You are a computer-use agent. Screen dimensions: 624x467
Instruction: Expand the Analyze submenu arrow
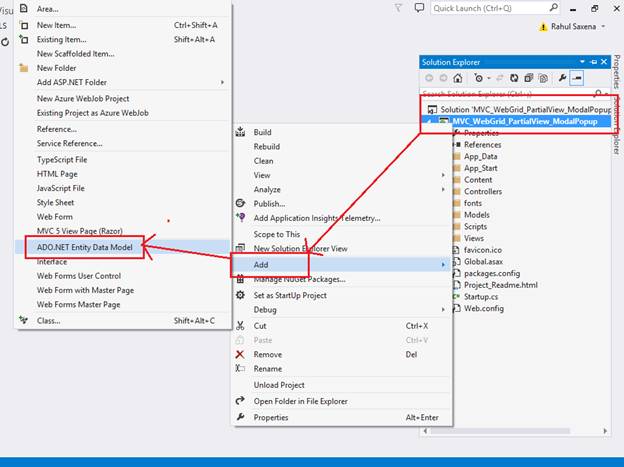443,190
